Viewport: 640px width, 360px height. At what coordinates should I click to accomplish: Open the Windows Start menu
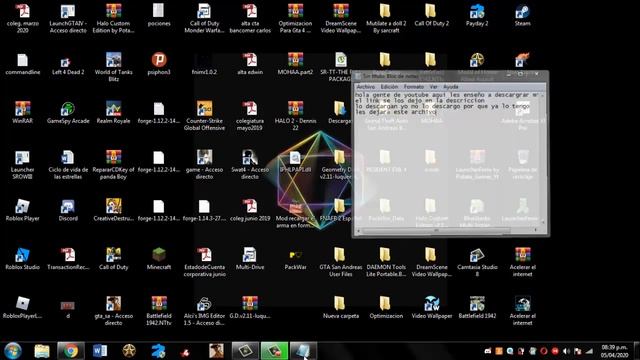click(13, 351)
